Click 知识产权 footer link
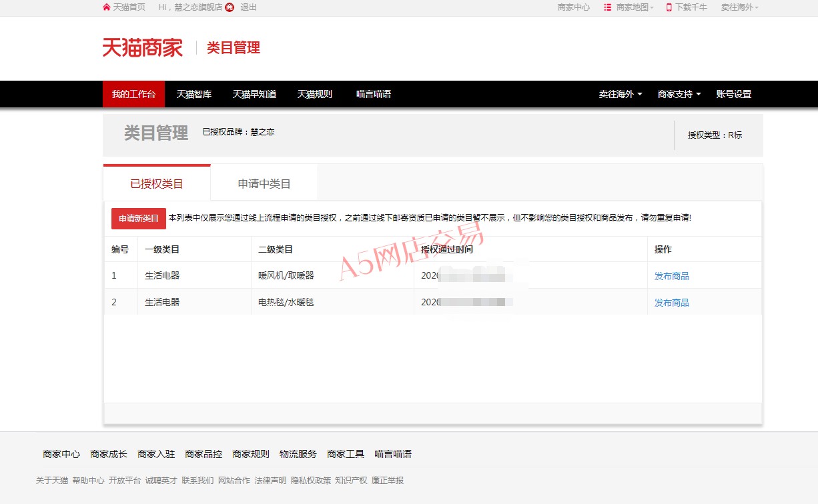Viewport: 818px width, 504px height. [x=351, y=480]
